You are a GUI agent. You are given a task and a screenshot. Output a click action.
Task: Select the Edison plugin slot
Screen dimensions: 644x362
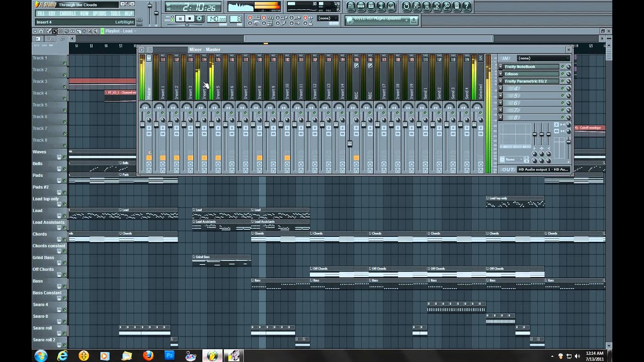click(x=532, y=74)
